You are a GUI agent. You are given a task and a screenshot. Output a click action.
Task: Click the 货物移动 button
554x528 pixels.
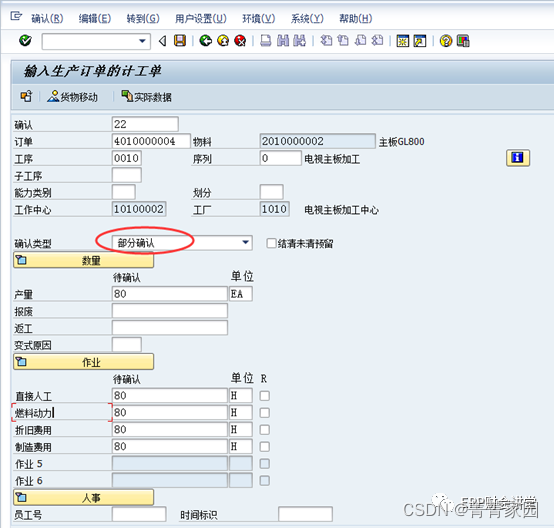click(72, 96)
